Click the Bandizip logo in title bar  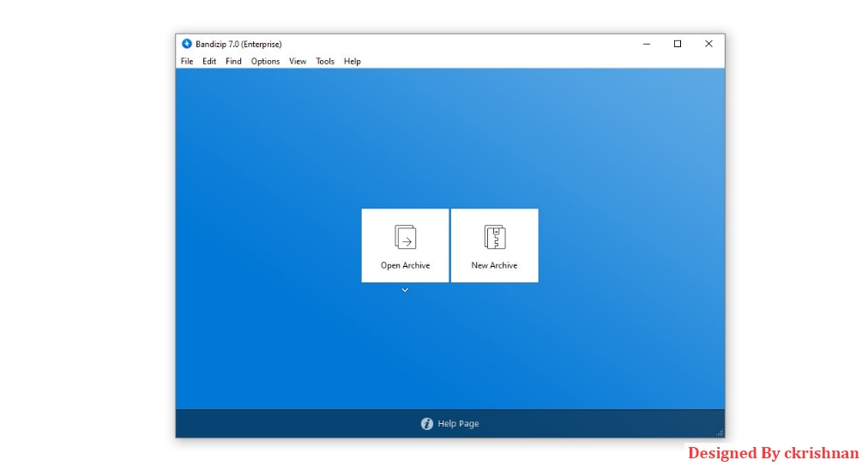point(187,44)
